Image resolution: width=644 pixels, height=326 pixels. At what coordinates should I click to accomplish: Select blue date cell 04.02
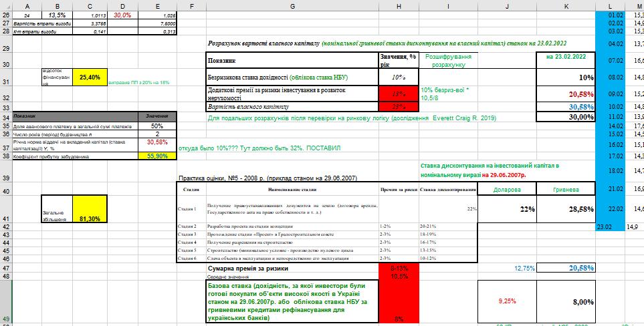pyautogui.click(x=609, y=43)
